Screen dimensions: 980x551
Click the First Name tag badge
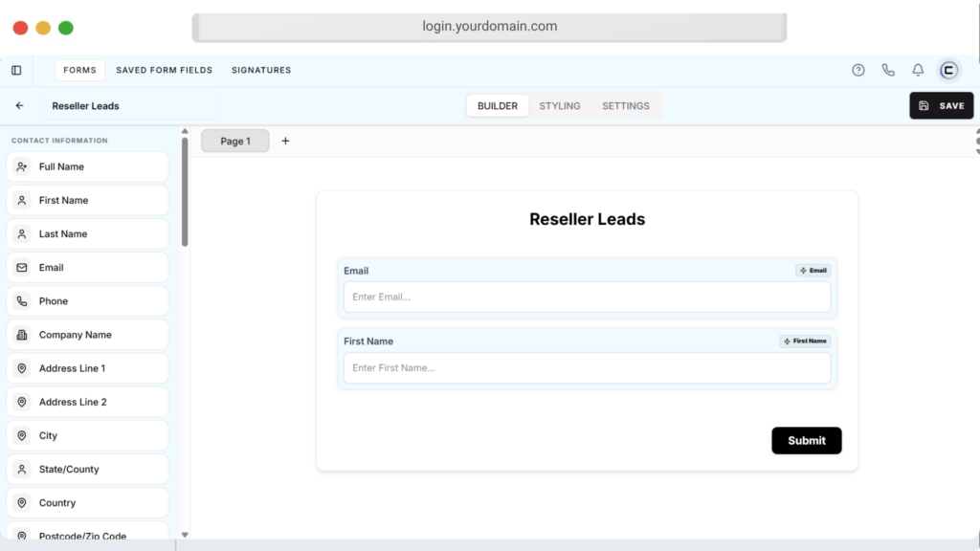click(x=805, y=342)
